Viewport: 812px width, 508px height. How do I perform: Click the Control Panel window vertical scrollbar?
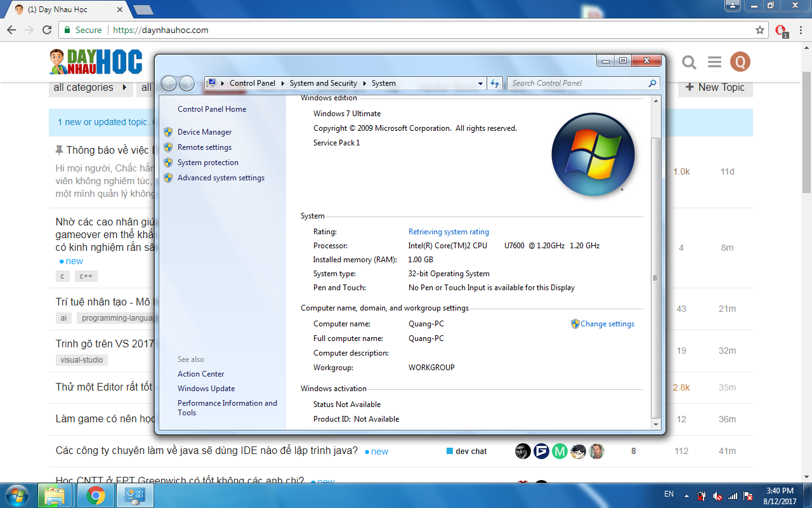(x=656, y=277)
